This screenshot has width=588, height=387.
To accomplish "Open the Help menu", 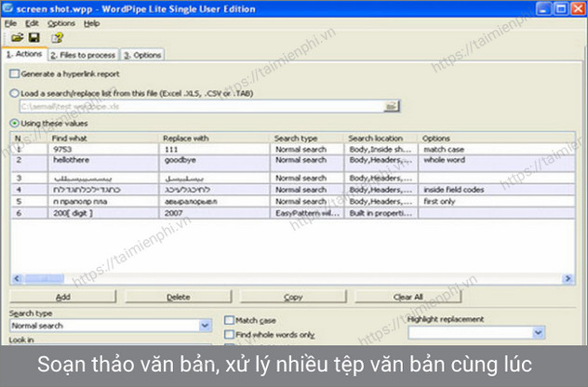I will click(91, 23).
